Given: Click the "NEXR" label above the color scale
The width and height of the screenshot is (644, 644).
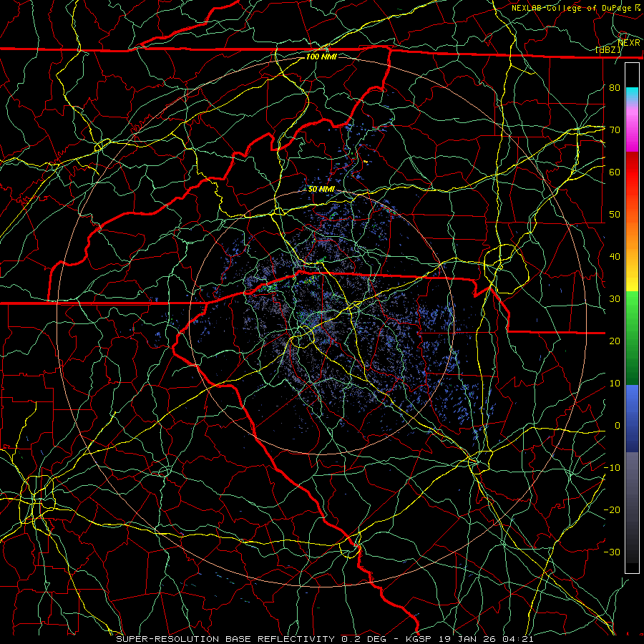Looking at the screenshot, I should (629, 42).
